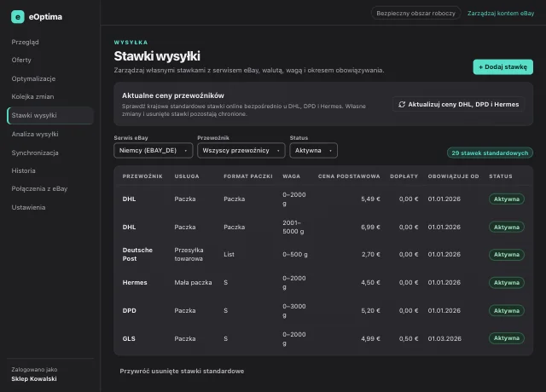Click PRZEWOŹNIK column header

[x=142, y=176]
